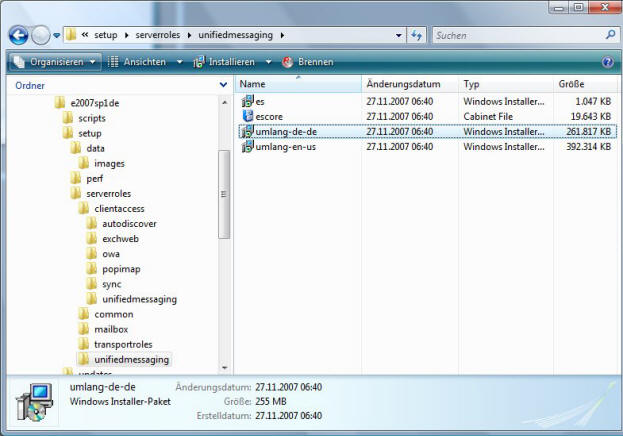
Task: Click the search magnifier icon
Action: (611, 35)
